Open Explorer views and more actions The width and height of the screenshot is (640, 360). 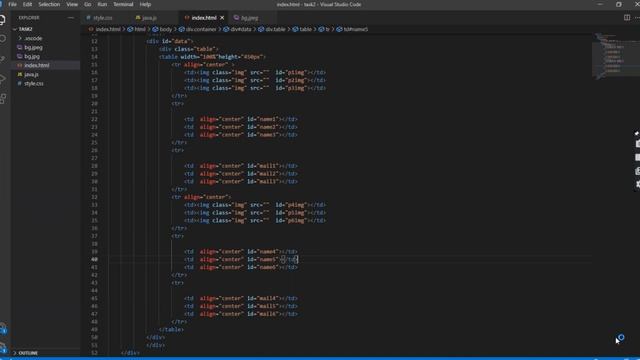(x=71, y=18)
